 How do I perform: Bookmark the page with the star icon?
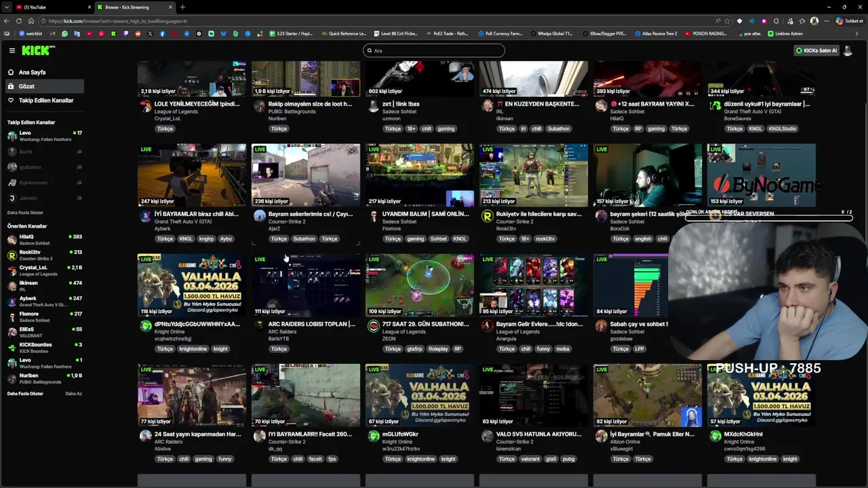[728, 21]
